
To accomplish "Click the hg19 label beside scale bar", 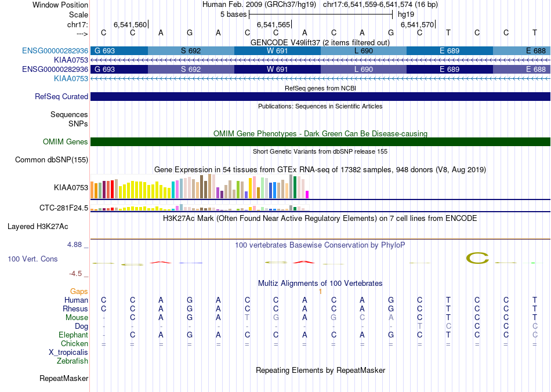I will pyautogui.click(x=406, y=14).
